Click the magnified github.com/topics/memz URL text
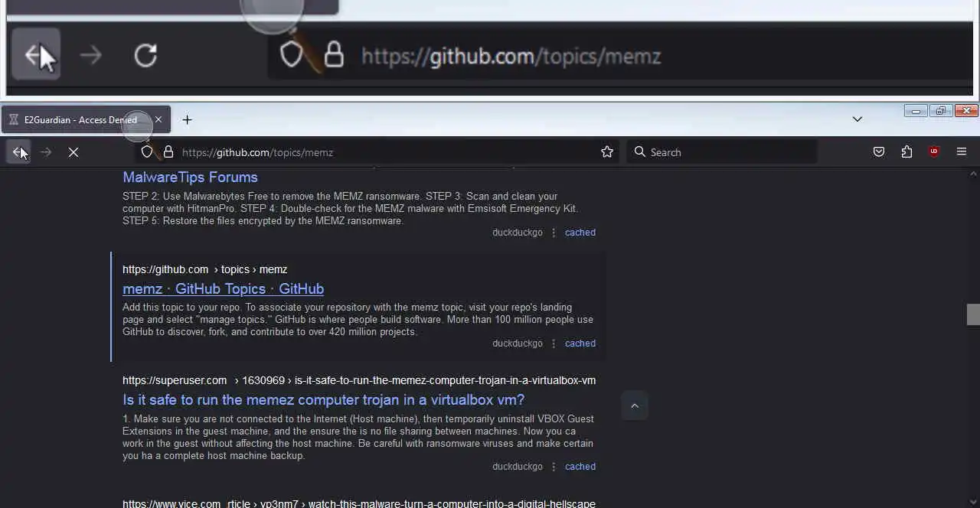 pos(511,56)
